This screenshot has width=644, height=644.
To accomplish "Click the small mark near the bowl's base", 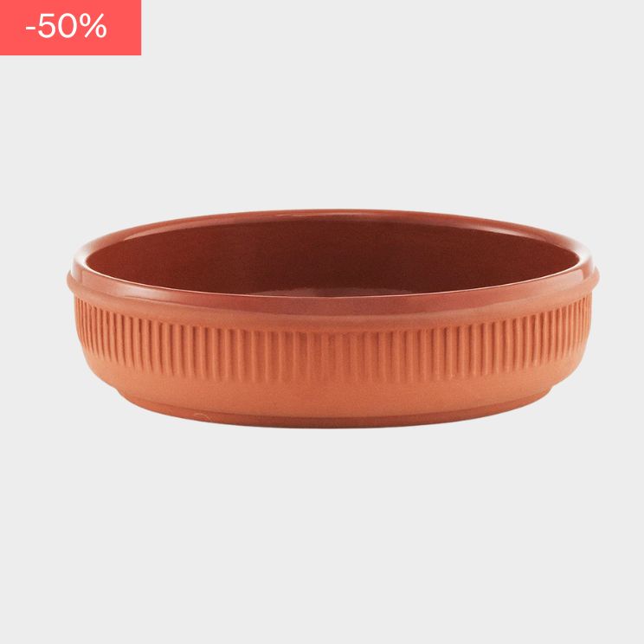I will coord(201,415).
